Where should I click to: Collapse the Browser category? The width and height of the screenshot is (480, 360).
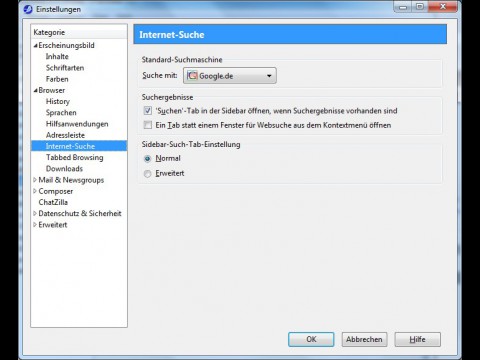[35, 90]
